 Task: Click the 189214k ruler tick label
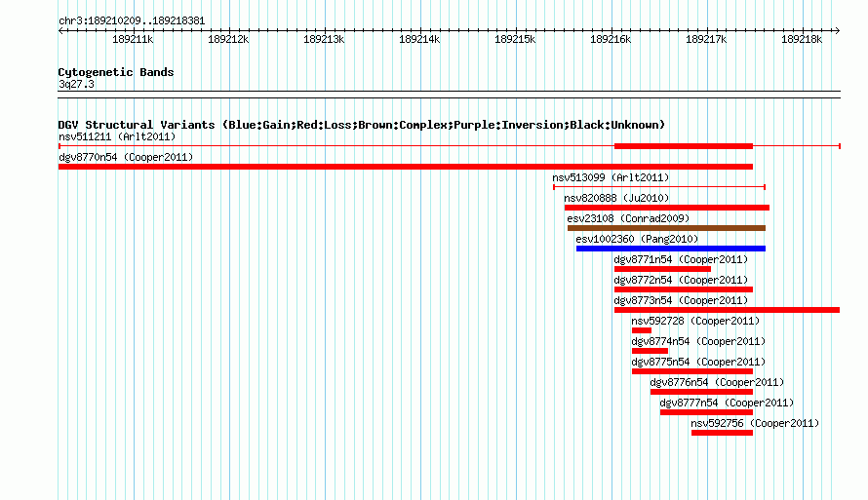click(x=419, y=39)
